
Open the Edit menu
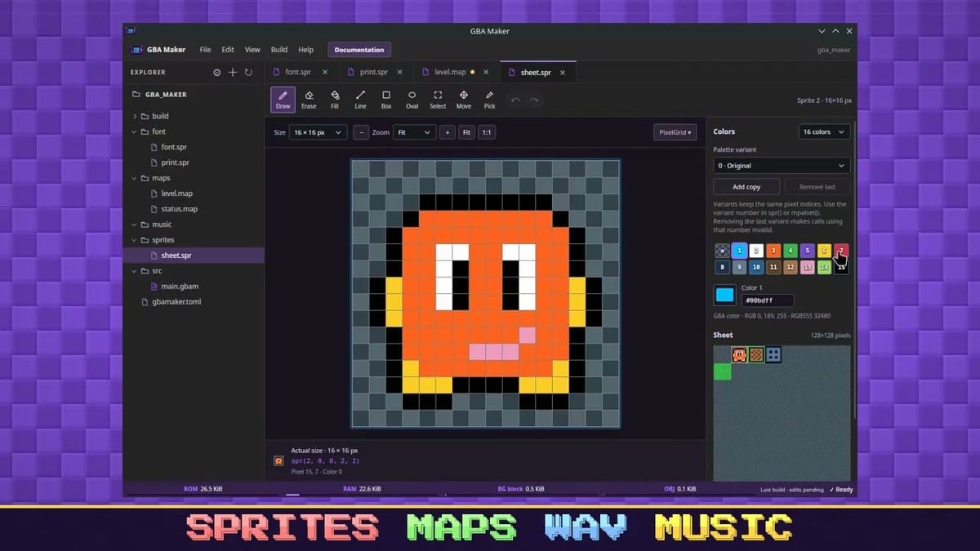(228, 50)
